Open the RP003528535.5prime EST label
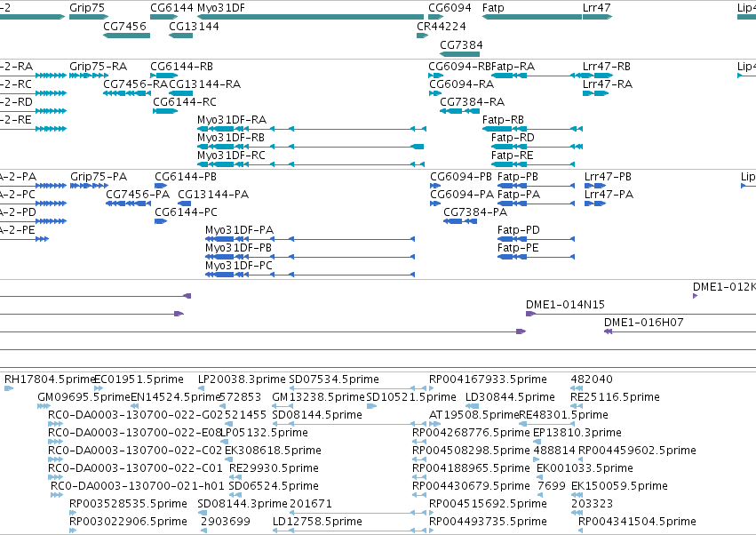 [x=128, y=504]
